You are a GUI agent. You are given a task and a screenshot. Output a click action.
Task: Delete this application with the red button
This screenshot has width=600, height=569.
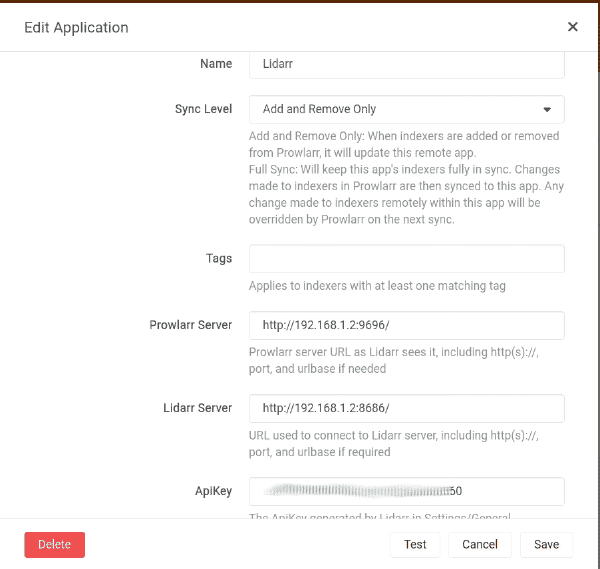click(55, 545)
